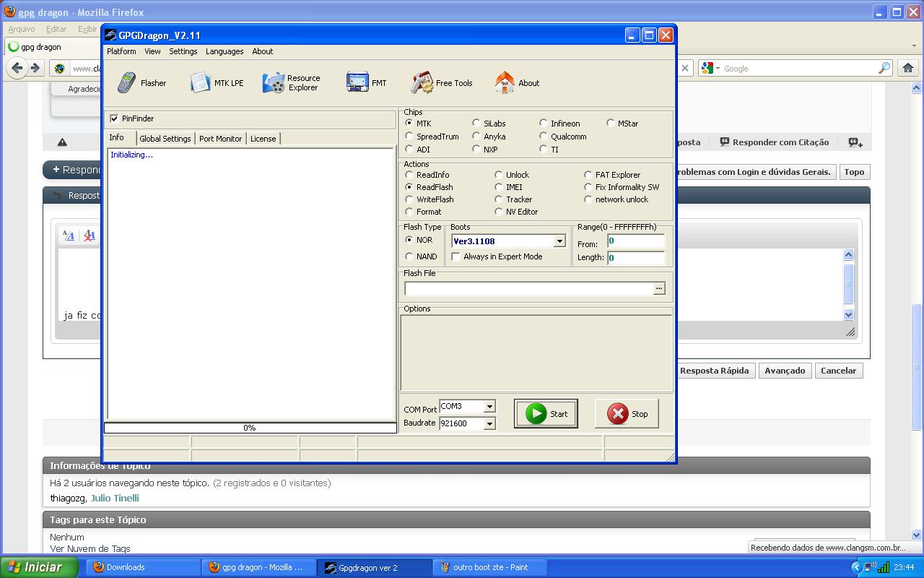Click the red Stop button
The height and width of the screenshot is (578, 924).
coord(627,414)
